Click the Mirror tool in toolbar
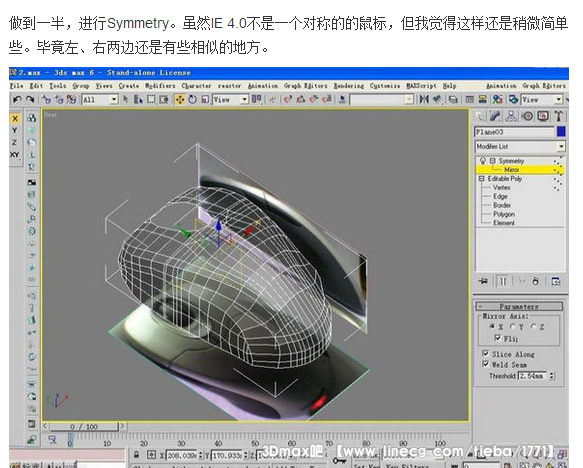Image resolution: width=583 pixels, height=468 pixels. (x=424, y=99)
